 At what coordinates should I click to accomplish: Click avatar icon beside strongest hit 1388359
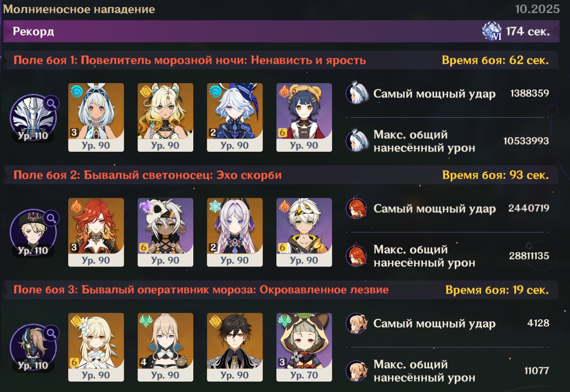pyautogui.click(x=355, y=93)
